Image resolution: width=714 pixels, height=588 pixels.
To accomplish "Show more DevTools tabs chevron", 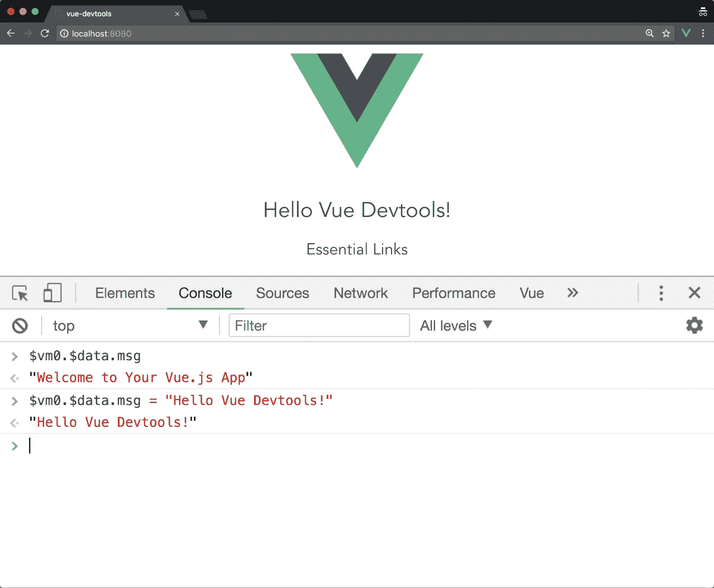I will click(x=572, y=293).
